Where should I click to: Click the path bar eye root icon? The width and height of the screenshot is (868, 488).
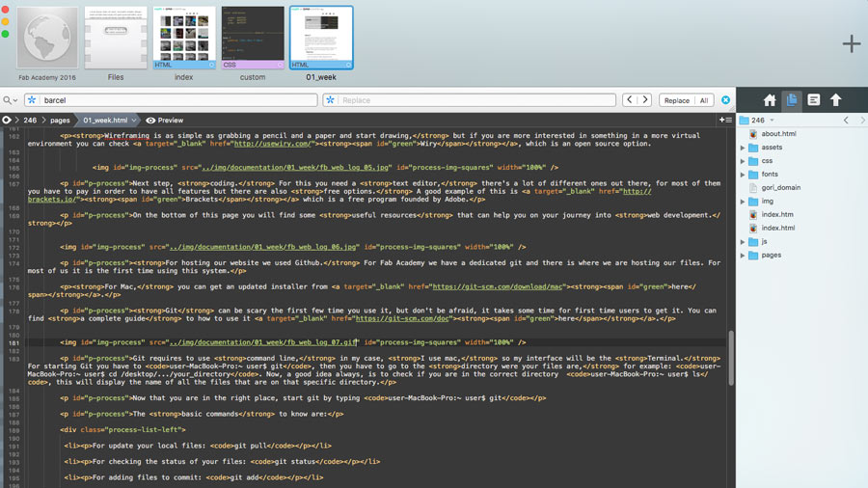click(7, 120)
